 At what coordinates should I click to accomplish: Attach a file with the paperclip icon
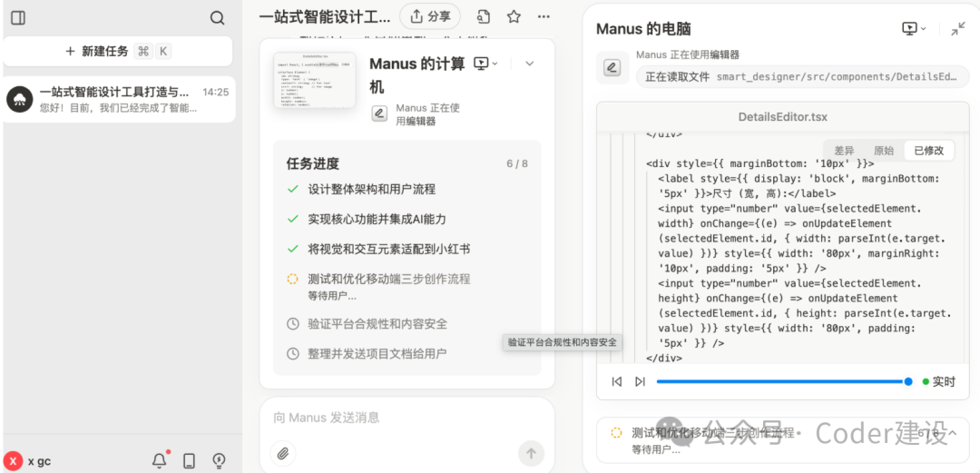[x=283, y=454]
